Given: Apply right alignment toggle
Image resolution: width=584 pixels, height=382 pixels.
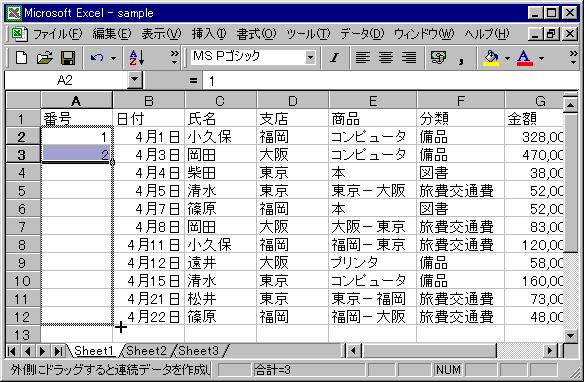Looking at the screenshot, I should (x=409, y=58).
